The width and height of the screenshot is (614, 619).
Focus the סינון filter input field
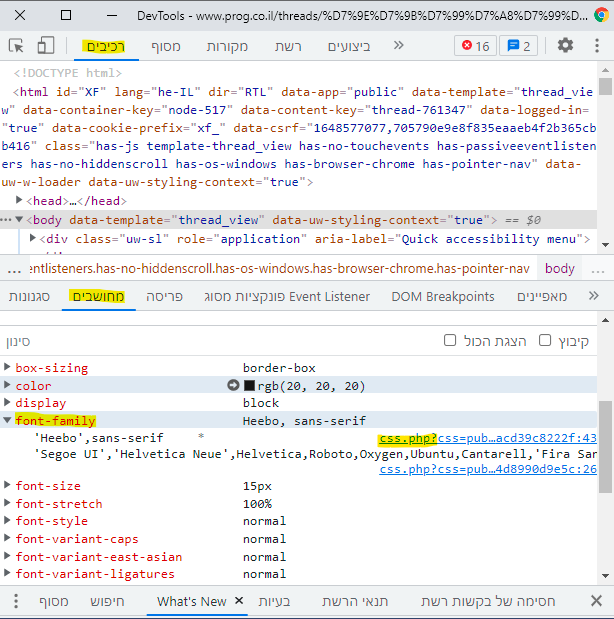pyautogui.click(x=221, y=341)
